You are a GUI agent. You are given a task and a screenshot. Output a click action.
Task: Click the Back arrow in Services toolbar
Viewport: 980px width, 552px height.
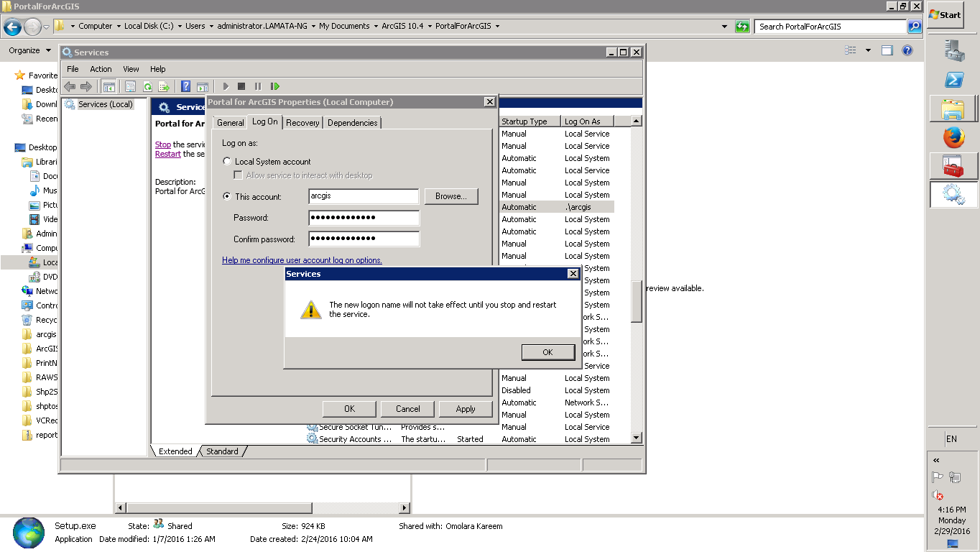coord(70,86)
